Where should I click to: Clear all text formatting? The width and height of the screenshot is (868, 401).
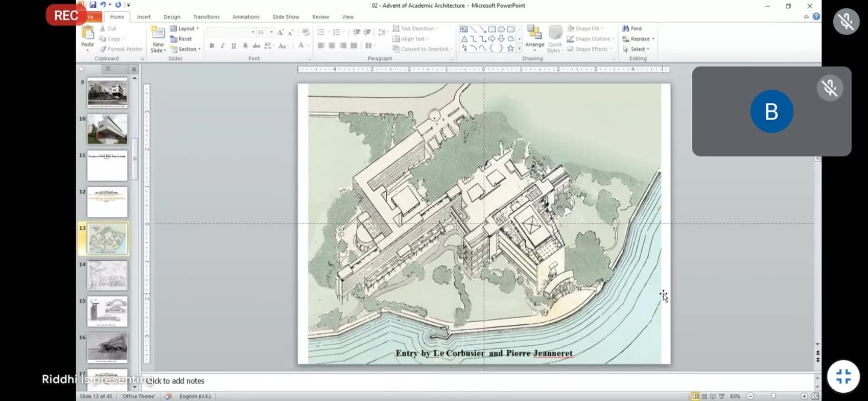click(x=306, y=32)
